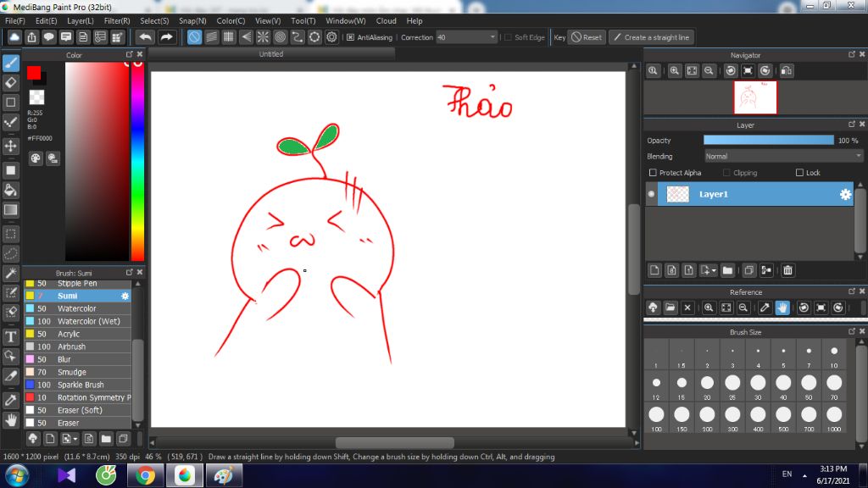Enable circle snap icon
868x488 pixels.
tap(280, 37)
